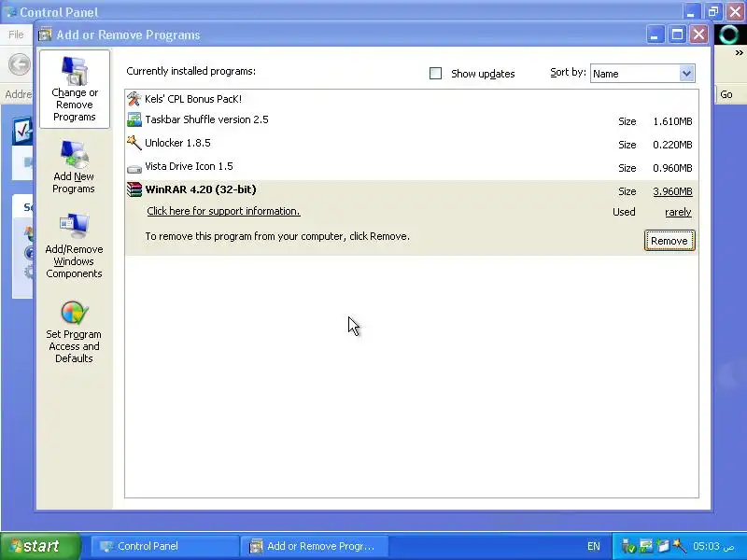Click the 3.960MB size value

672,191
